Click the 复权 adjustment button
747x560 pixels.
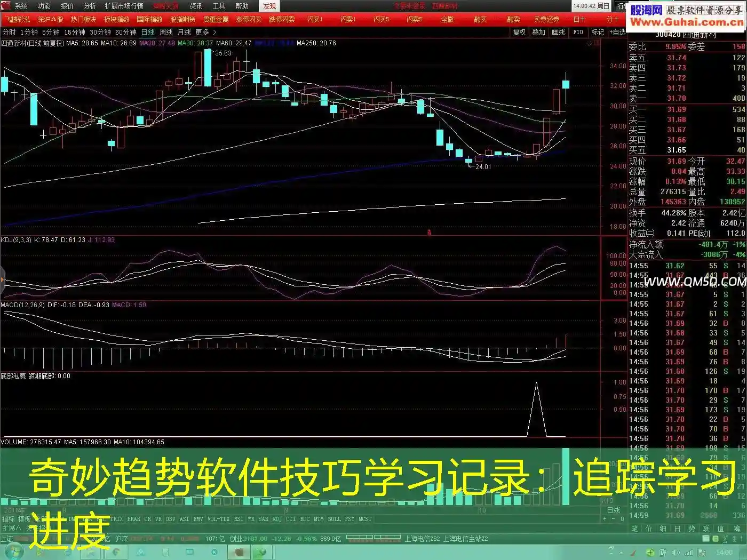click(519, 33)
